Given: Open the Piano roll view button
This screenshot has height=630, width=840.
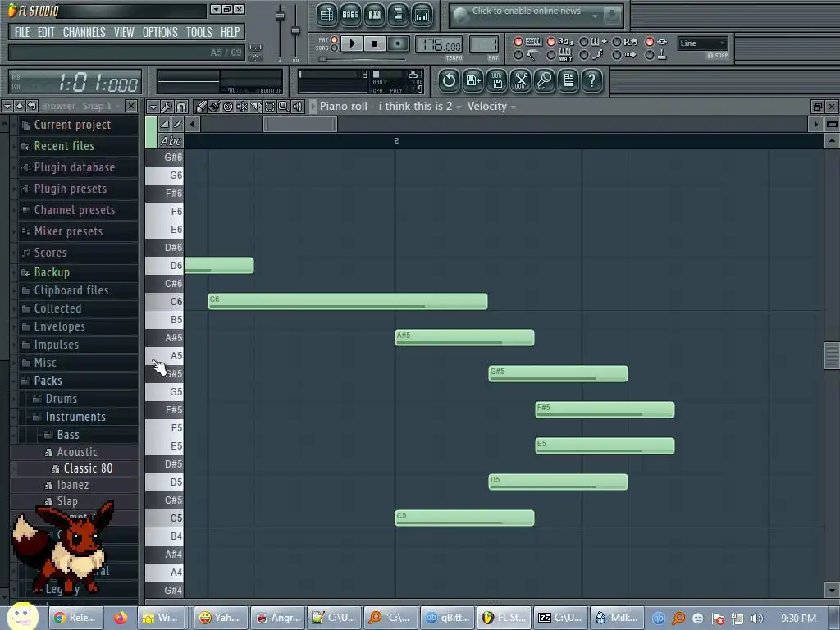Looking at the screenshot, I should click(374, 15).
